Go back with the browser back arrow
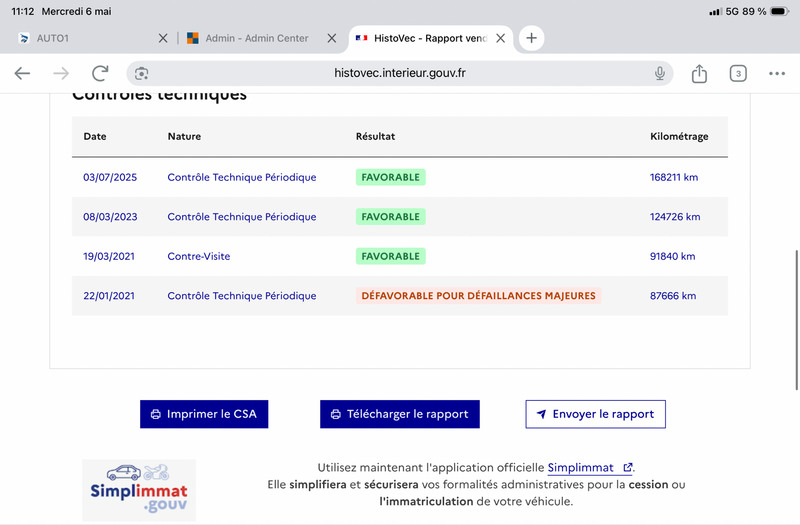 tap(22, 73)
